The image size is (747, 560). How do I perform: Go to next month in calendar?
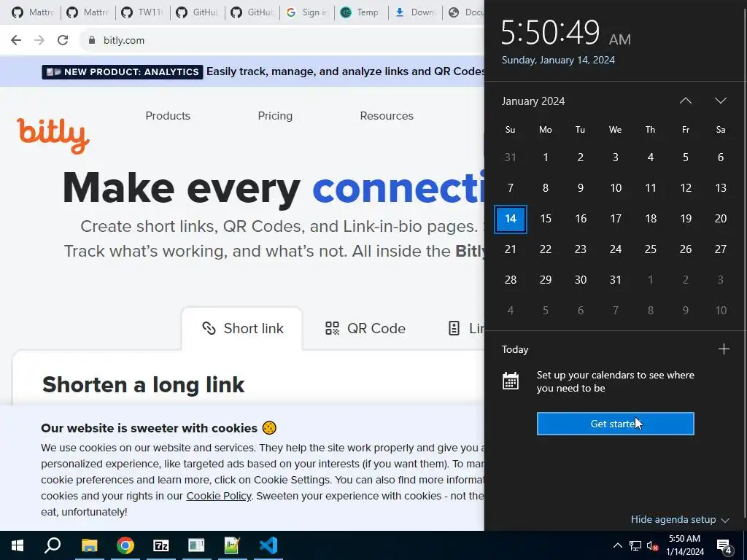tap(720, 101)
